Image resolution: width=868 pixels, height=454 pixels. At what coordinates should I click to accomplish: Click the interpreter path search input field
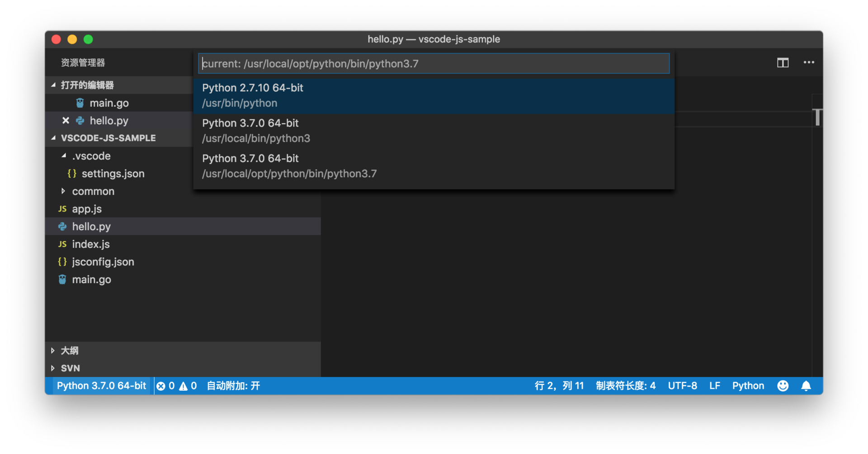(434, 63)
